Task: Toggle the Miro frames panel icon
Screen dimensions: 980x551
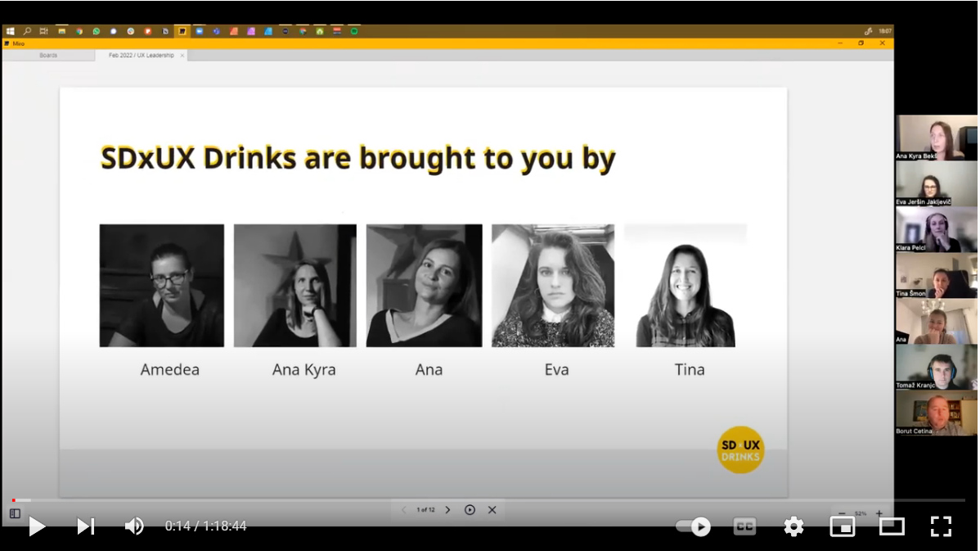Action: (15, 513)
